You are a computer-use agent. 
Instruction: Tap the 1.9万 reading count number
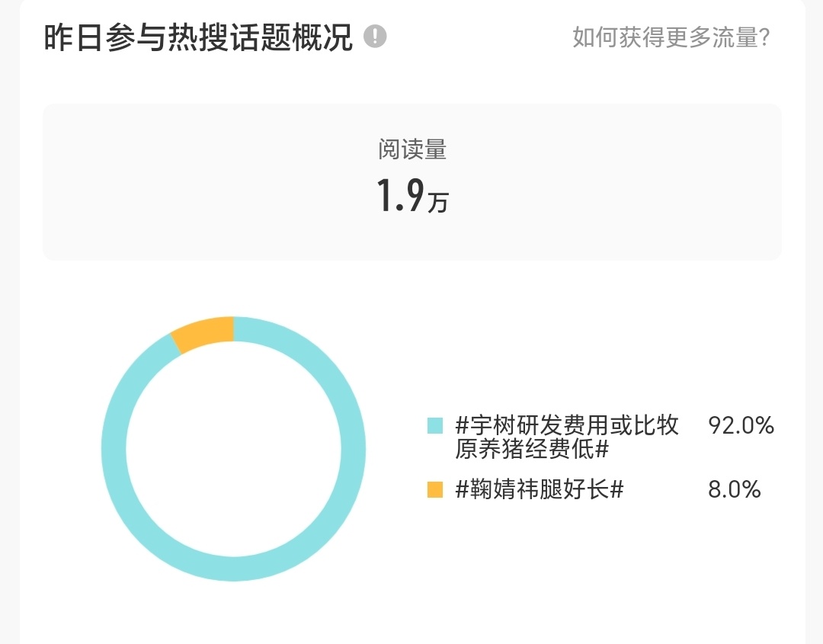click(412, 195)
